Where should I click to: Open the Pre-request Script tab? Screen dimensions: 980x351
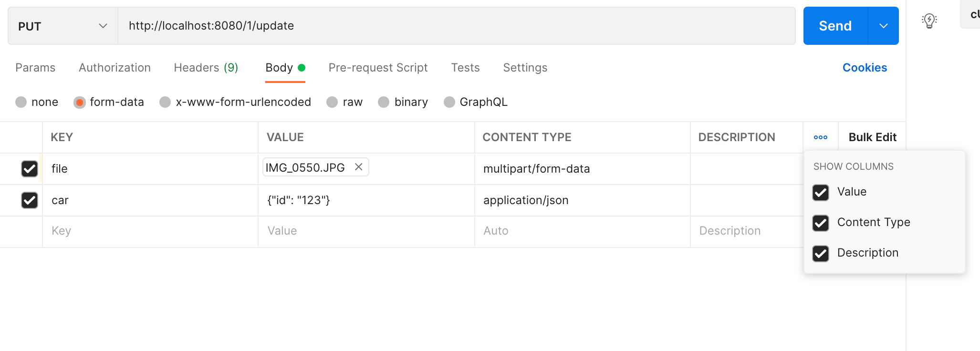pyautogui.click(x=378, y=68)
